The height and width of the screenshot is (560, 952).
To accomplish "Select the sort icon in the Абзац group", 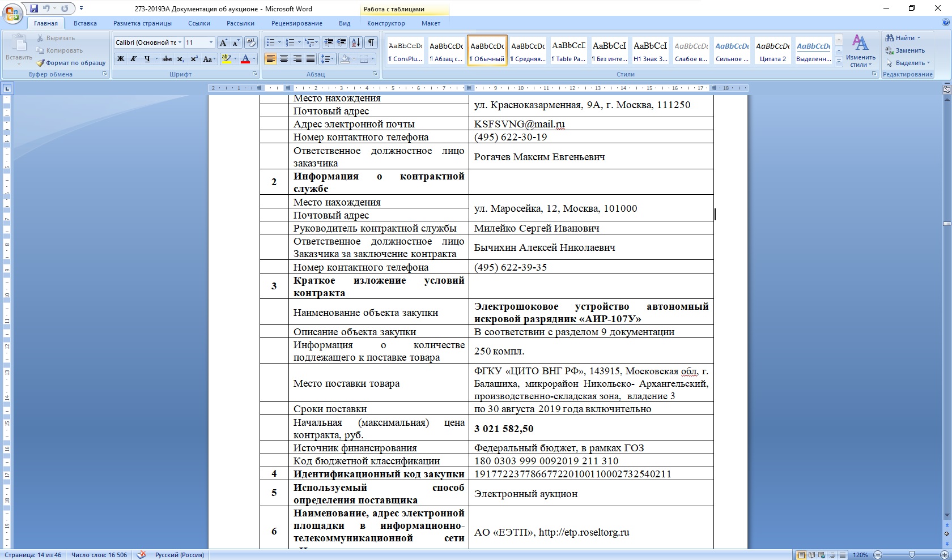I will click(356, 42).
